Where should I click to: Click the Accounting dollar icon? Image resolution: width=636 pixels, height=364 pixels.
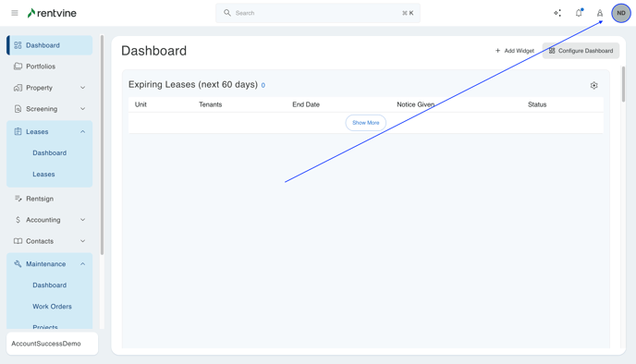coord(18,220)
